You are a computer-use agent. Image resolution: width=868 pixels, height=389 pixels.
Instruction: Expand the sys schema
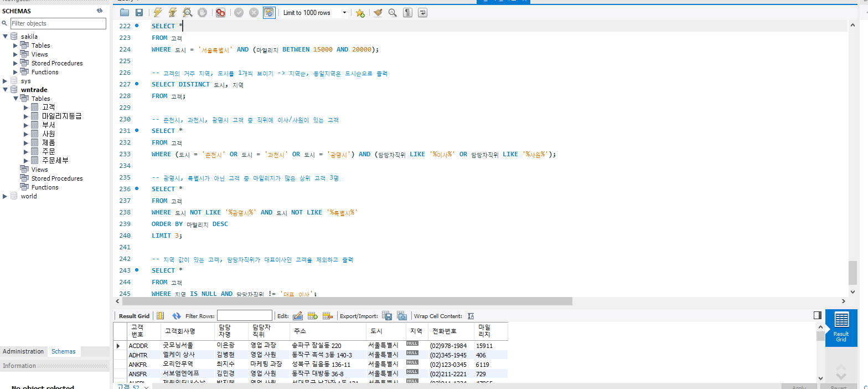(6, 81)
